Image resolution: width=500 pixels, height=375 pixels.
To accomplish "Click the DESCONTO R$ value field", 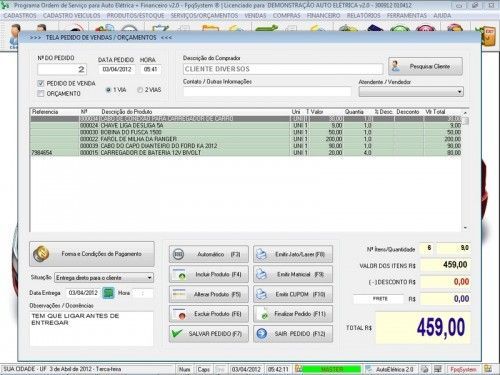I will coord(445,282).
